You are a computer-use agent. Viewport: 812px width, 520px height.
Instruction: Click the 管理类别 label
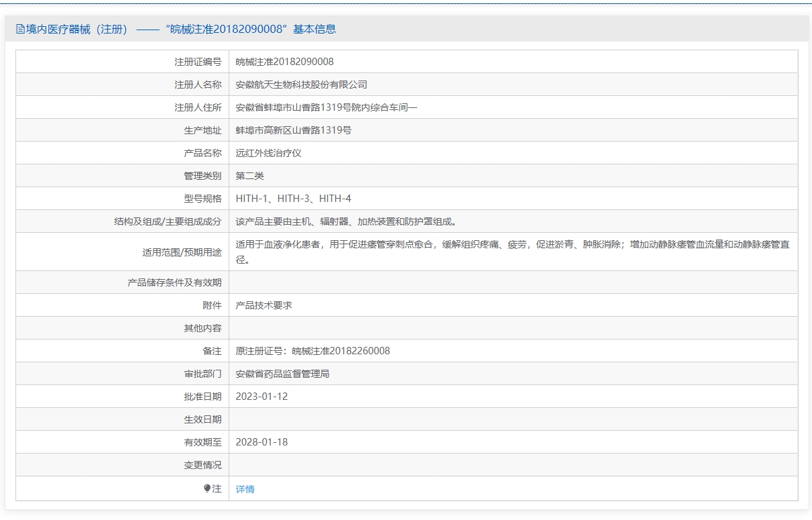point(202,176)
